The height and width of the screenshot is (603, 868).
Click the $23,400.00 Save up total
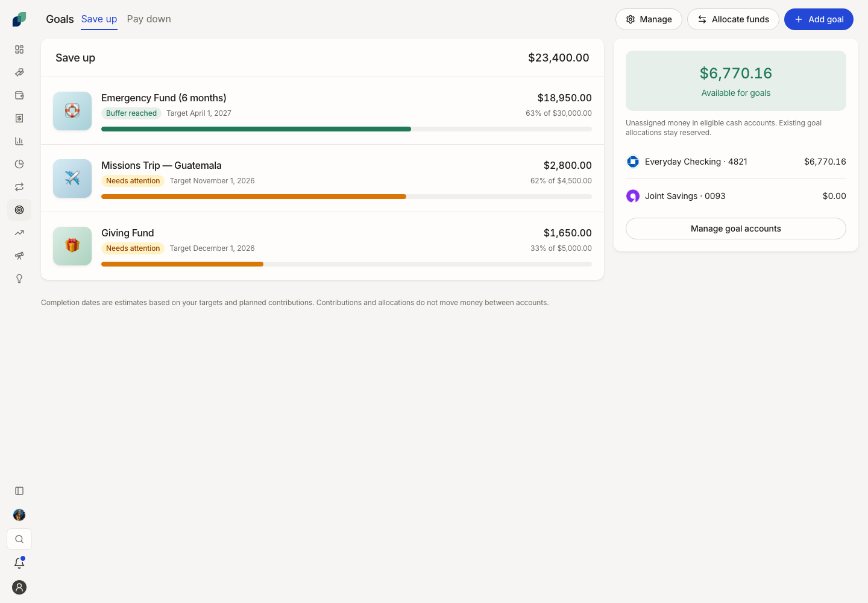tap(559, 58)
